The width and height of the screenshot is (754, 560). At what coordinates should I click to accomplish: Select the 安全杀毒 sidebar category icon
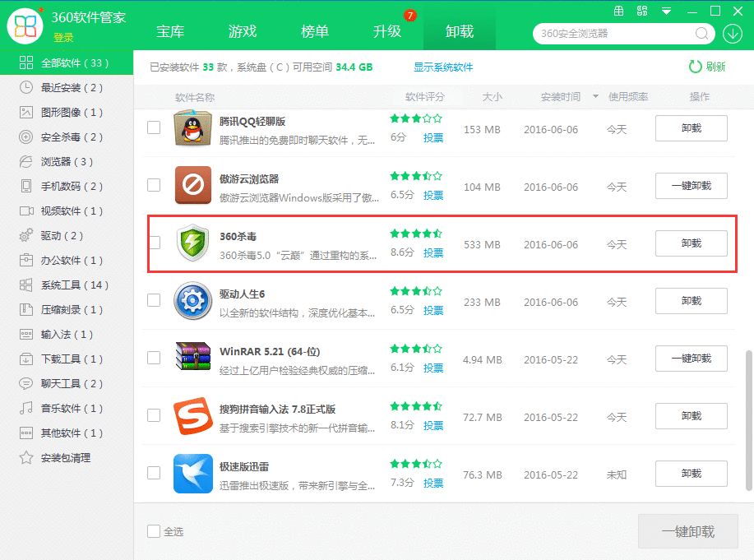25,137
